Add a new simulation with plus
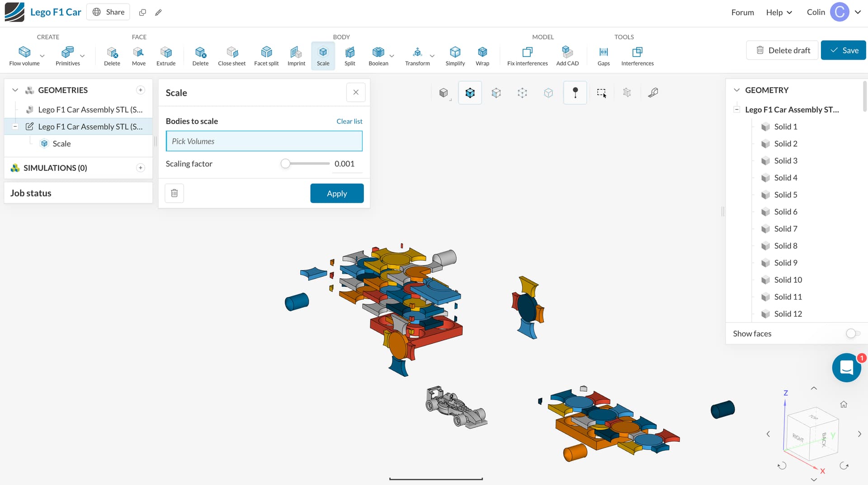868x485 pixels. (x=141, y=168)
